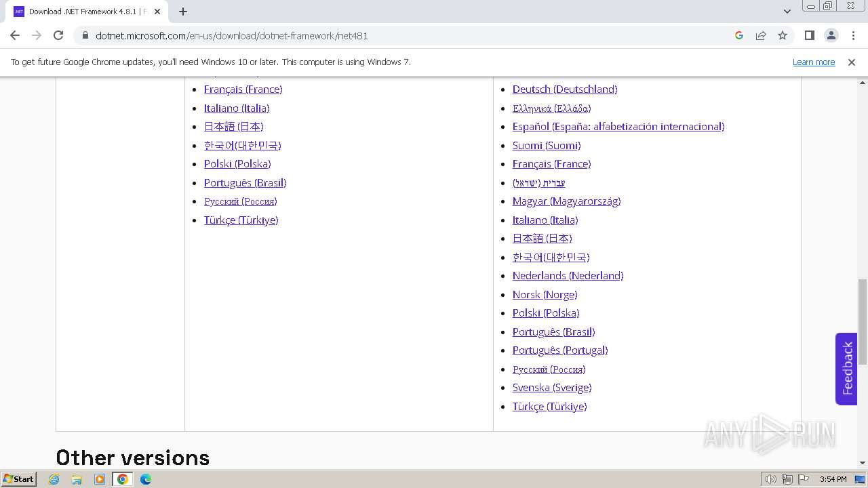
Task: Open the Italiano (Italia) link in the left column
Action: 237,108
